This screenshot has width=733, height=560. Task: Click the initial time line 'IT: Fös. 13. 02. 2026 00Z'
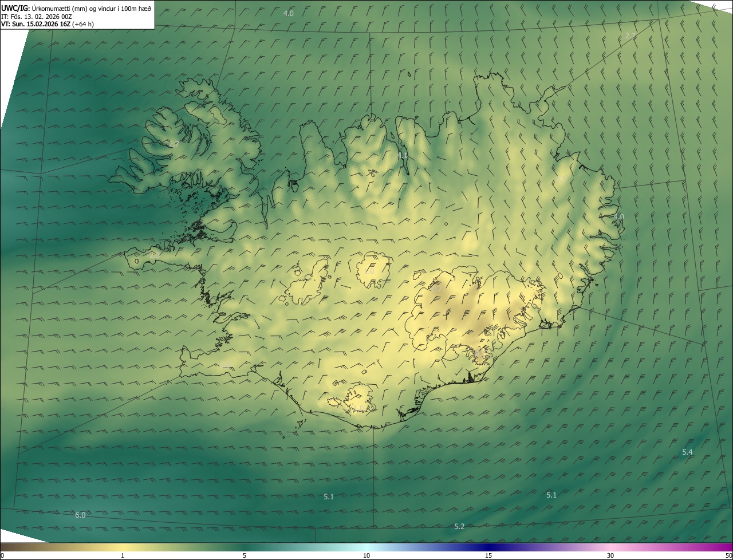pos(36,17)
